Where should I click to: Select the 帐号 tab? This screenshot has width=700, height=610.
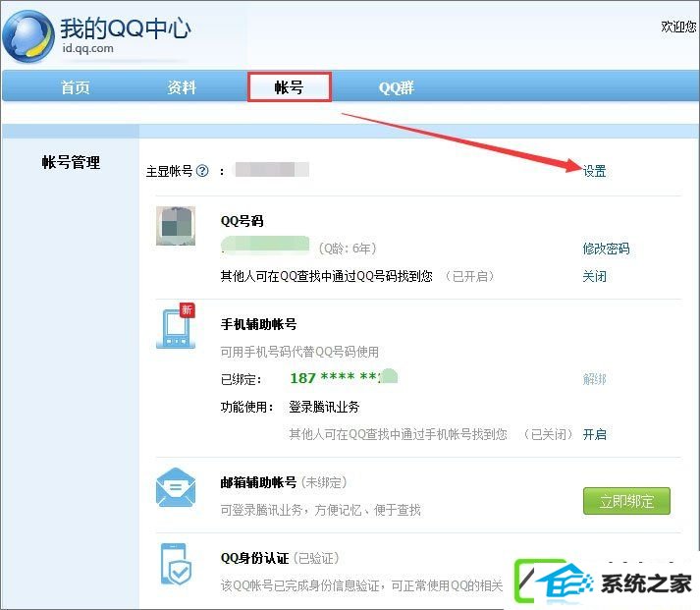coord(290,87)
